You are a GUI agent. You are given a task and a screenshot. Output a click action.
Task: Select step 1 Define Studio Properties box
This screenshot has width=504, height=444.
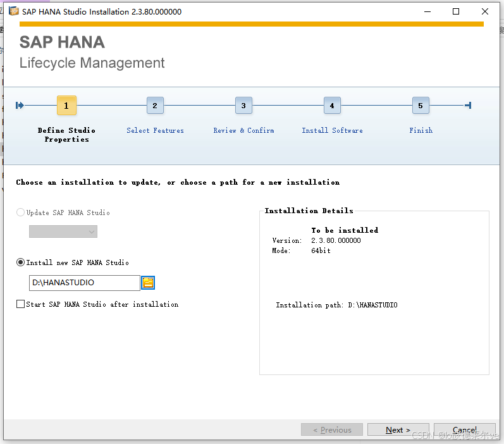(66, 105)
